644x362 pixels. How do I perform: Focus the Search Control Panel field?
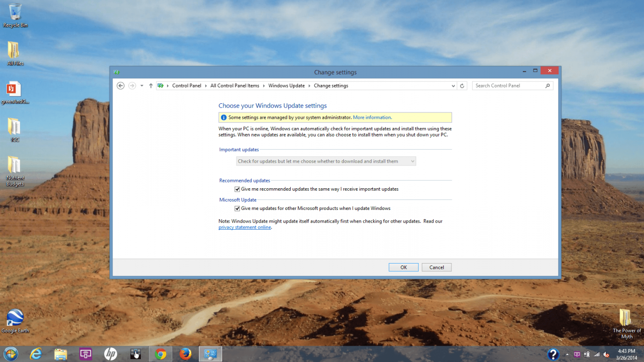tap(512, 85)
